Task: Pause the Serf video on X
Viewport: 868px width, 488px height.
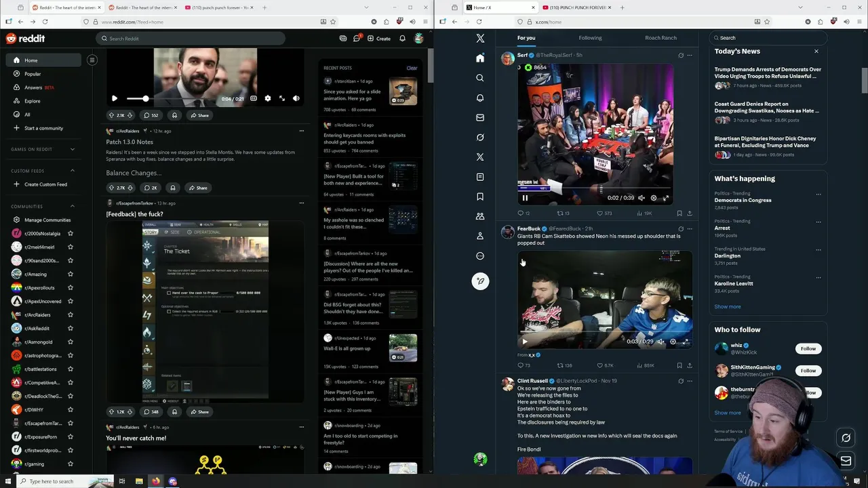Action: [525, 198]
